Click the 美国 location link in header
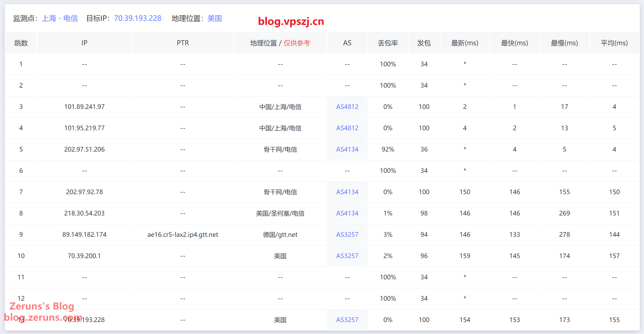 [x=214, y=18]
